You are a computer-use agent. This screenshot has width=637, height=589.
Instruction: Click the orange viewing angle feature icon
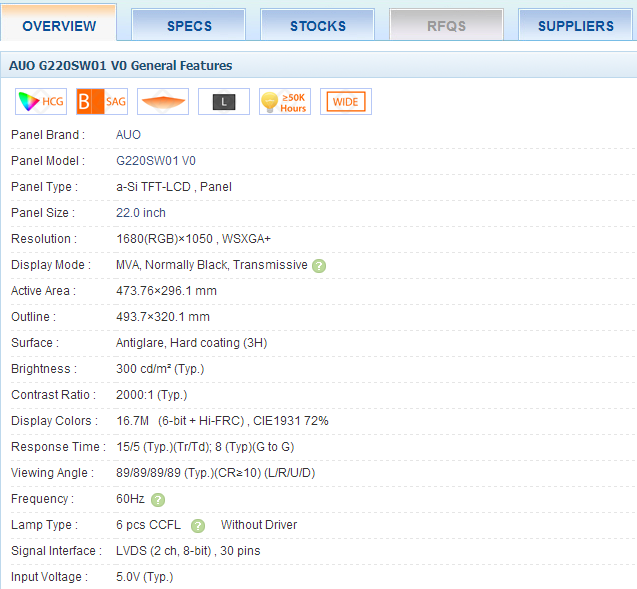click(163, 102)
